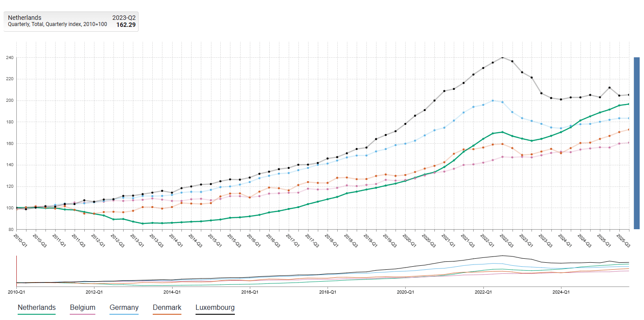Click the 2019-Q3 x-axis label
This screenshot has height=320, width=644.
click(391, 240)
